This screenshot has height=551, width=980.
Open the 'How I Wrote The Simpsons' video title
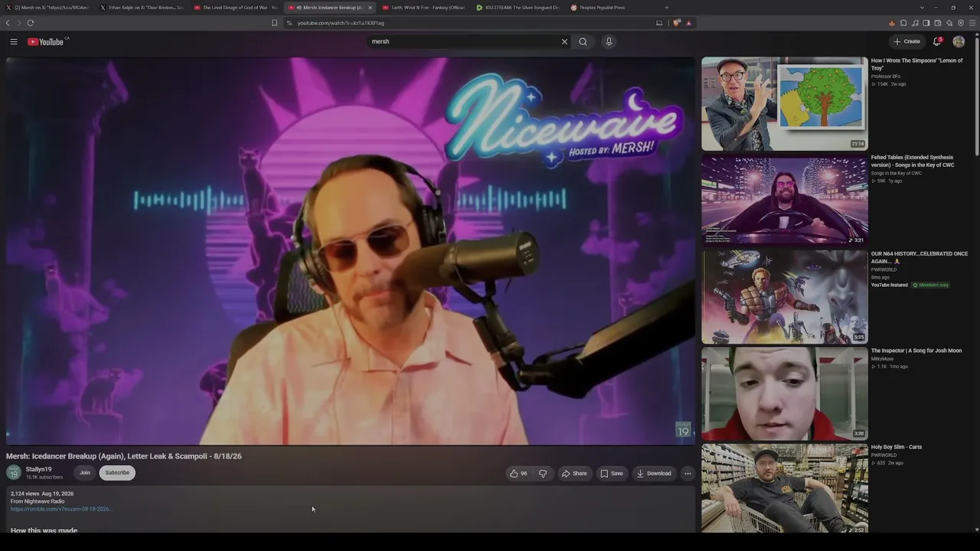[916, 64]
